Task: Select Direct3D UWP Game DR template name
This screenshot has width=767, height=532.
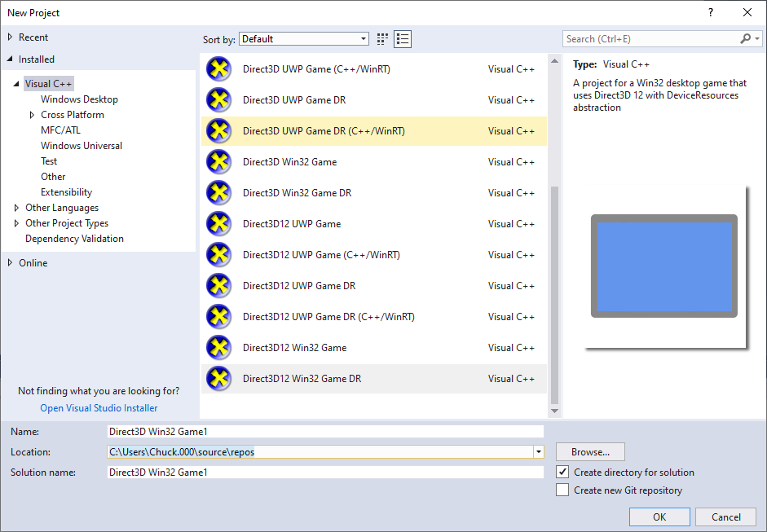Action: tap(294, 99)
